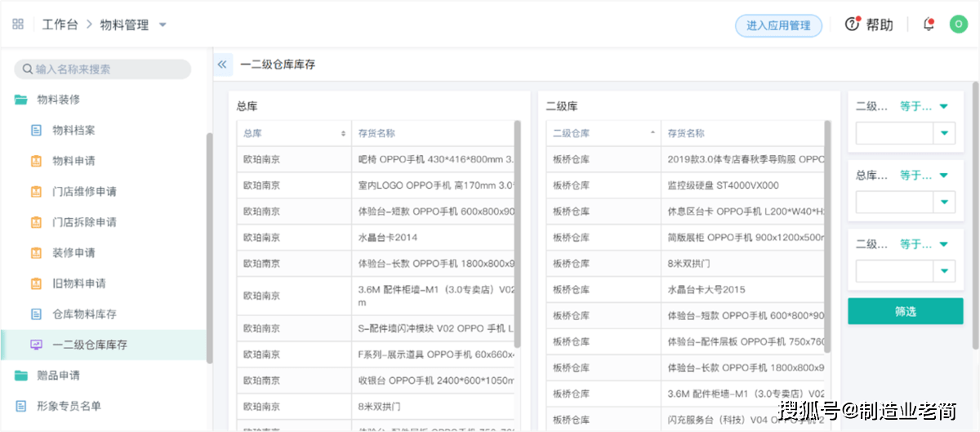
Task: Select the 监控级硬盘 ST4000VX000 row
Action: [684, 185]
